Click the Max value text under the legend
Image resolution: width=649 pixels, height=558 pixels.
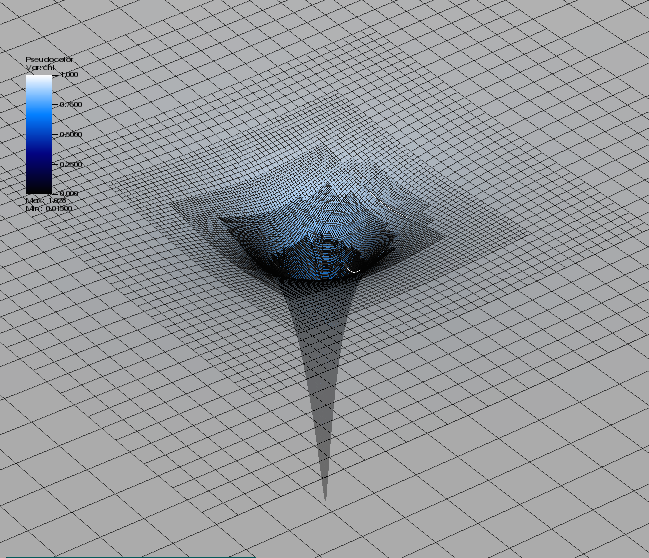(x=44, y=200)
